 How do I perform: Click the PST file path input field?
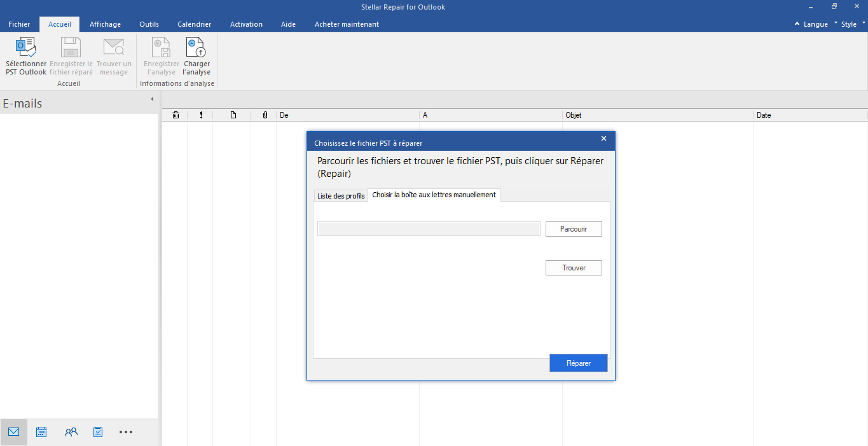click(x=429, y=229)
